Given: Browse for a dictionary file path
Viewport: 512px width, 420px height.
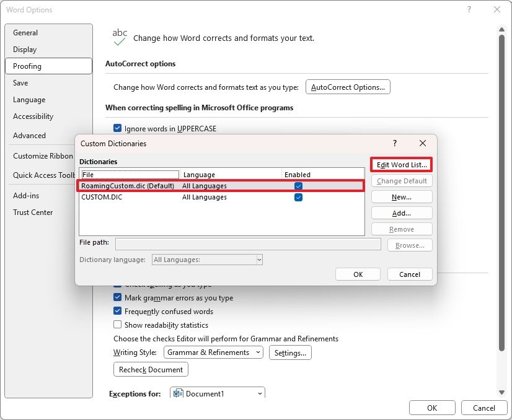Looking at the screenshot, I should pyautogui.click(x=409, y=245).
